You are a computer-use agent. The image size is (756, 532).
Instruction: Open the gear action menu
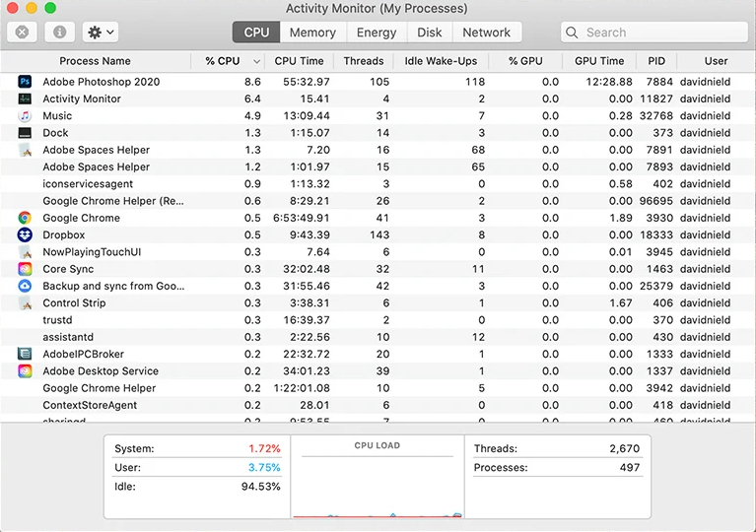[x=101, y=33]
